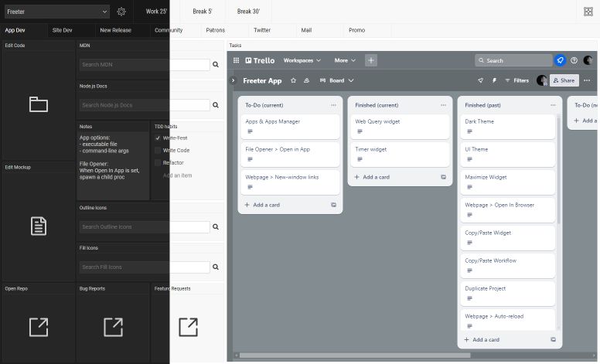600x364 pixels.
Task: Click the Trello logo home link
Action: (260, 60)
